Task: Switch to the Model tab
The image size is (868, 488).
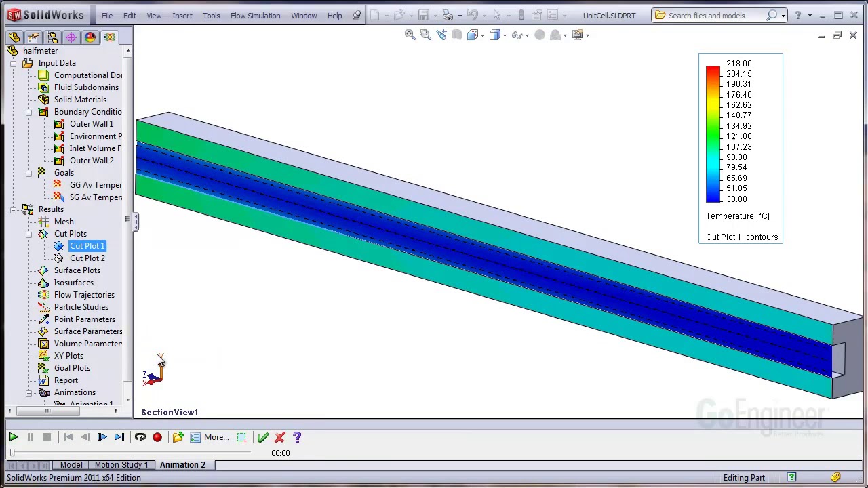Action: 71,465
